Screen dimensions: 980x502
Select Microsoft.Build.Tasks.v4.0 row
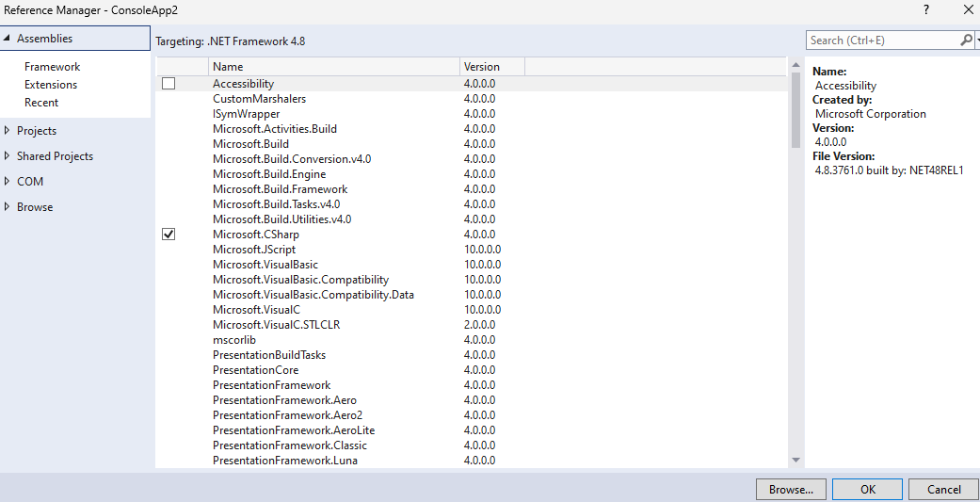(x=471, y=203)
